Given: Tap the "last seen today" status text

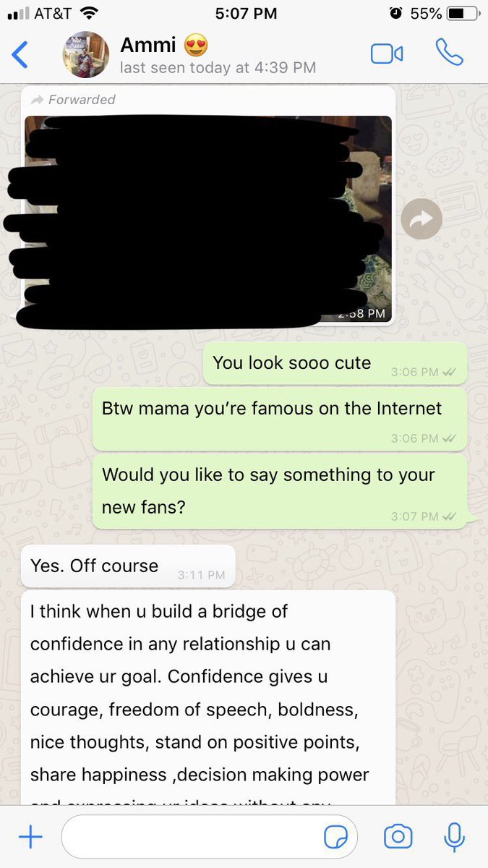Looking at the screenshot, I should 218,67.
